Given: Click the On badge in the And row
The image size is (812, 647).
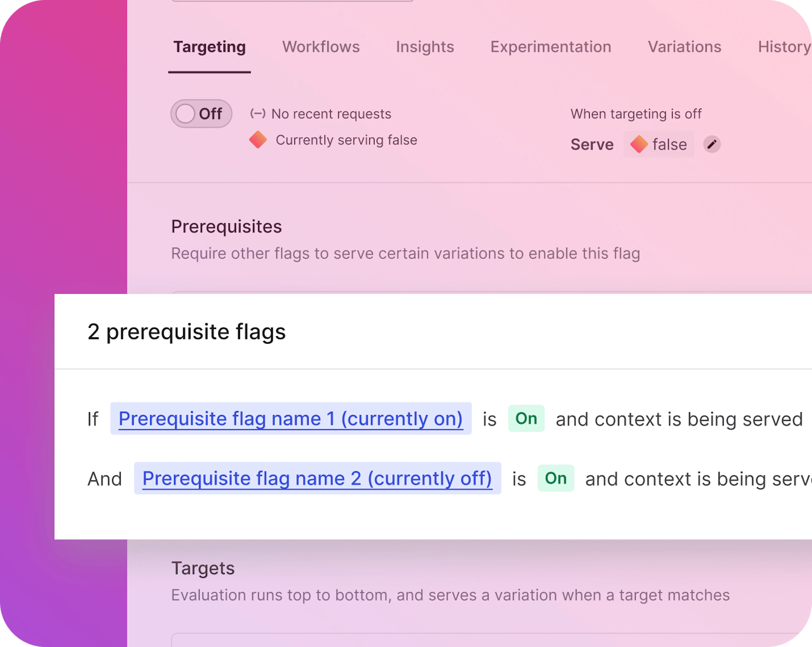Looking at the screenshot, I should tap(556, 478).
